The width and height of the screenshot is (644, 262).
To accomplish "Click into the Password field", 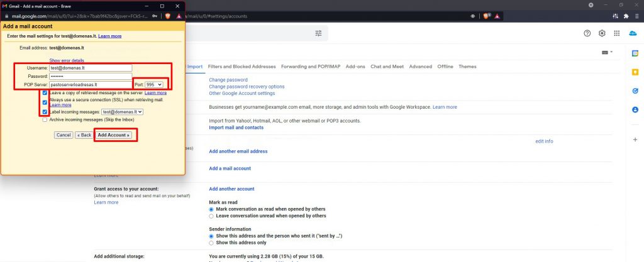I will [x=91, y=76].
